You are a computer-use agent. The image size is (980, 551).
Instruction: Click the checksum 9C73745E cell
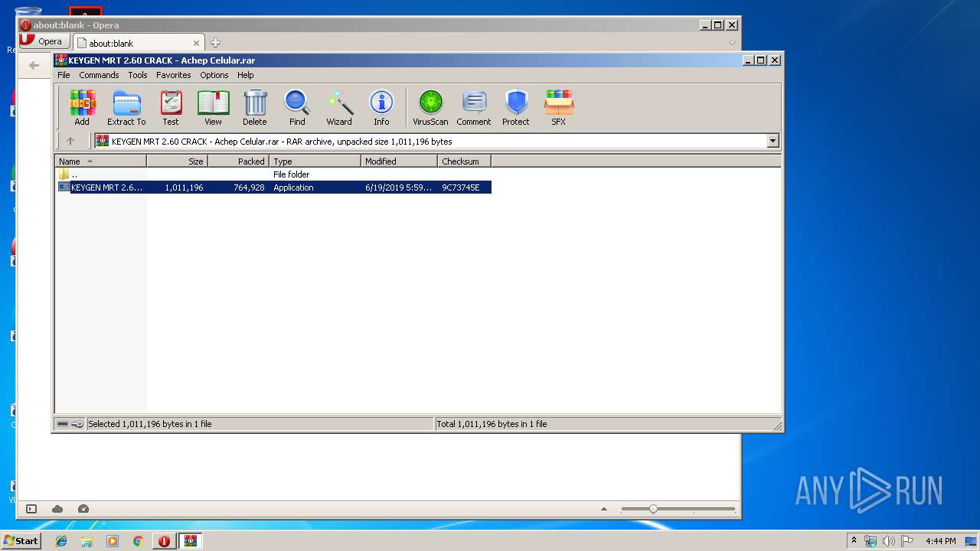pos(461,187)
